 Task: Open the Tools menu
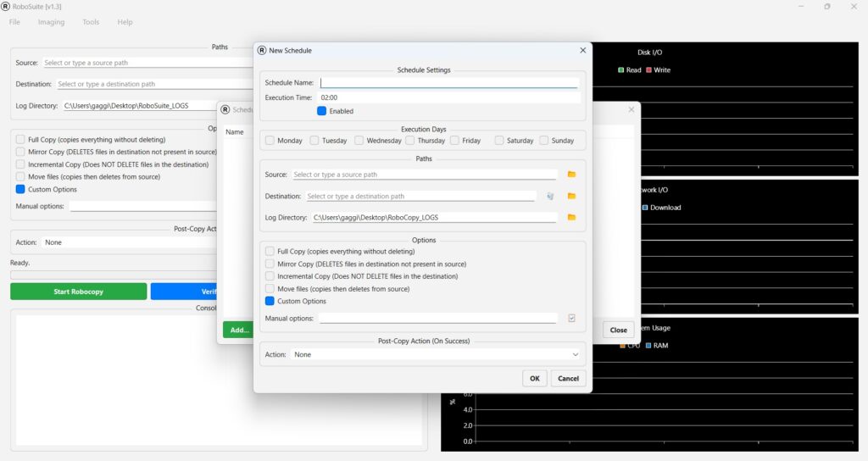coord(91,22)
